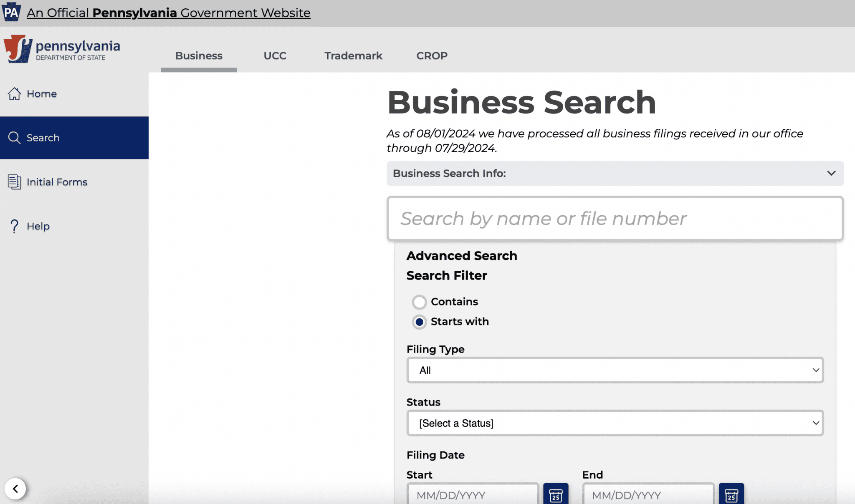Open the End date calendar picker
The width and height of the screenshot is (855, 504).
[x=731, y=495]
